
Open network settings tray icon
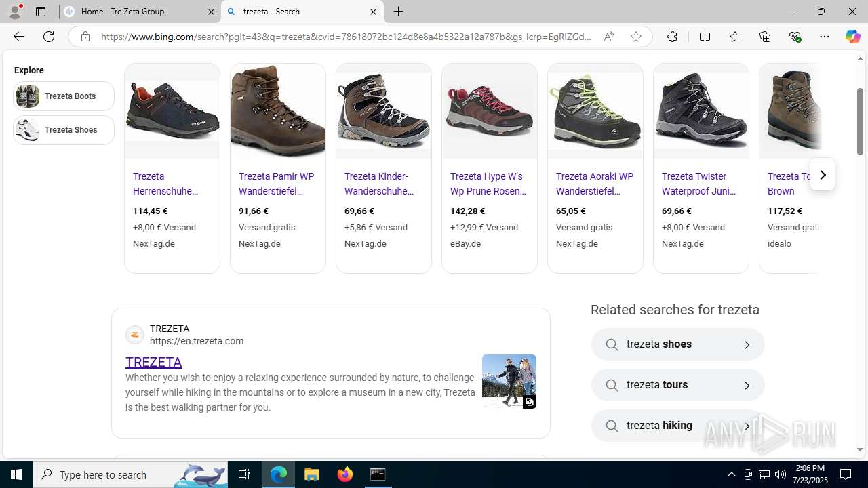(764, 474)
